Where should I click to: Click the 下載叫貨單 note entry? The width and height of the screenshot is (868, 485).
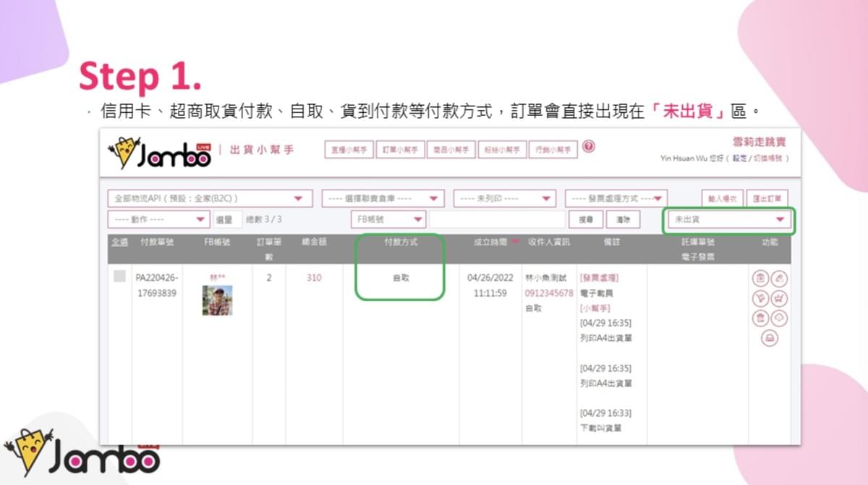[600, 428]
